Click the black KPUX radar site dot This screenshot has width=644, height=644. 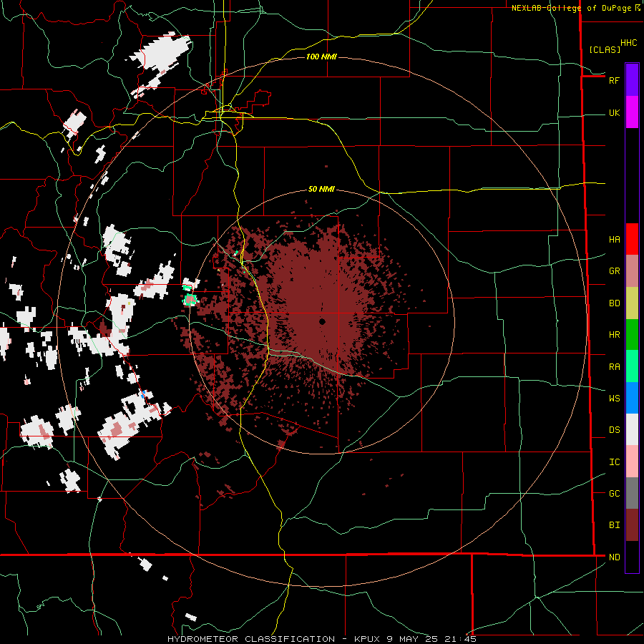(x=323, y=321)
